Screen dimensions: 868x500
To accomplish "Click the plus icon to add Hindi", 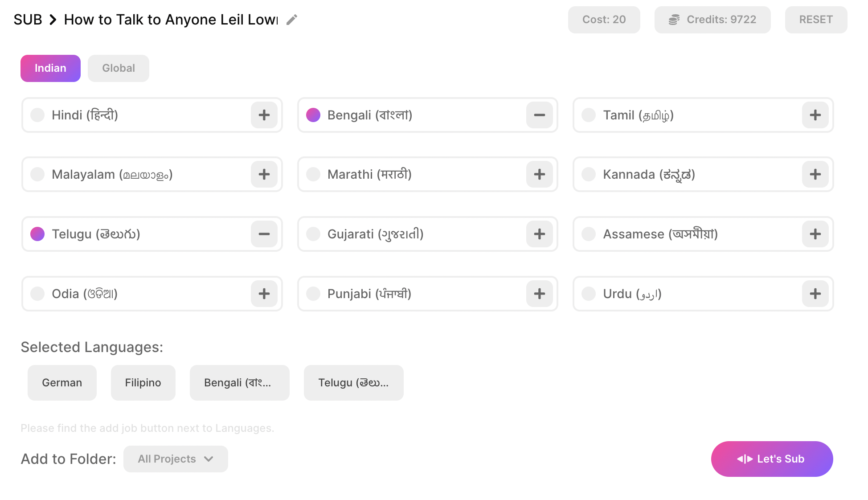I will click(264, 115).
